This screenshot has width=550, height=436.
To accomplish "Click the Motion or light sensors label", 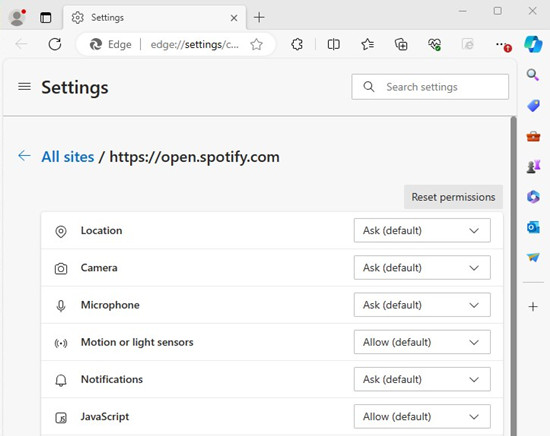I will pyautogui.click(x=137, y=342).
